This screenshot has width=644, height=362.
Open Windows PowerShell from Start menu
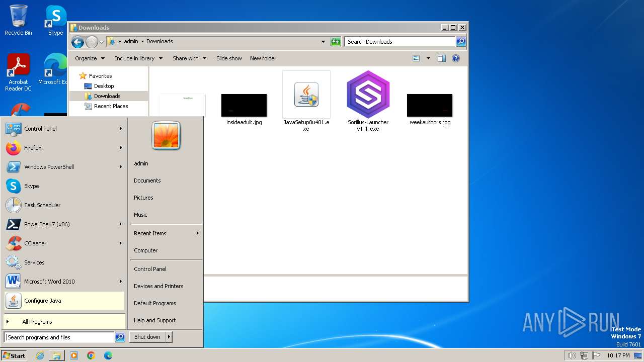pos(64,167)
